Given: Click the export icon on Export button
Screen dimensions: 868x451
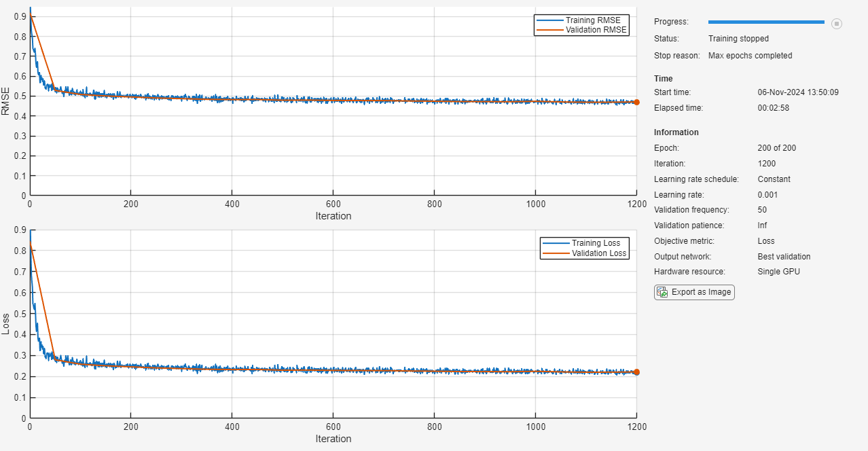Looking at the screenshot, I should point(662,292).
